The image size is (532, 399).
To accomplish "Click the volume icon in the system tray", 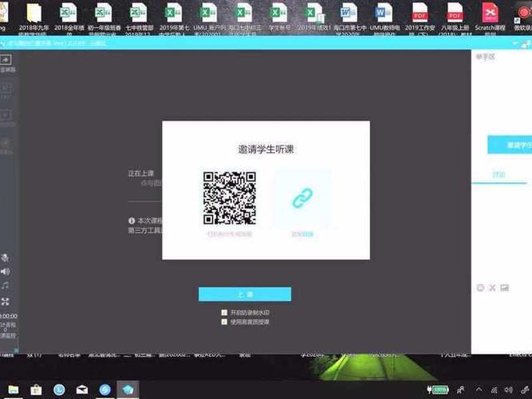I will 509,390.
